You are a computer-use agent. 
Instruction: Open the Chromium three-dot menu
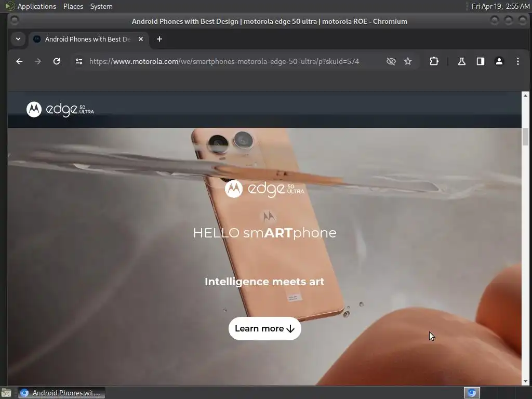(518, 61)
